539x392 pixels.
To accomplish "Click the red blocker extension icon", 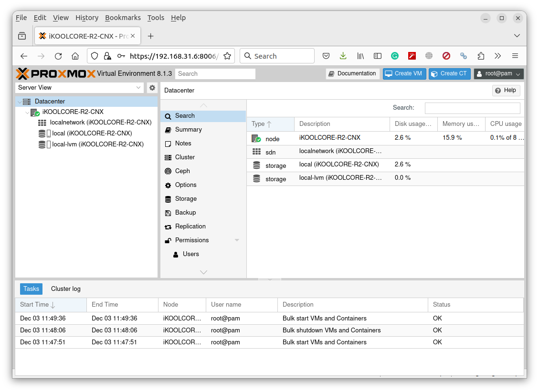I will click(x=446, y=56).
